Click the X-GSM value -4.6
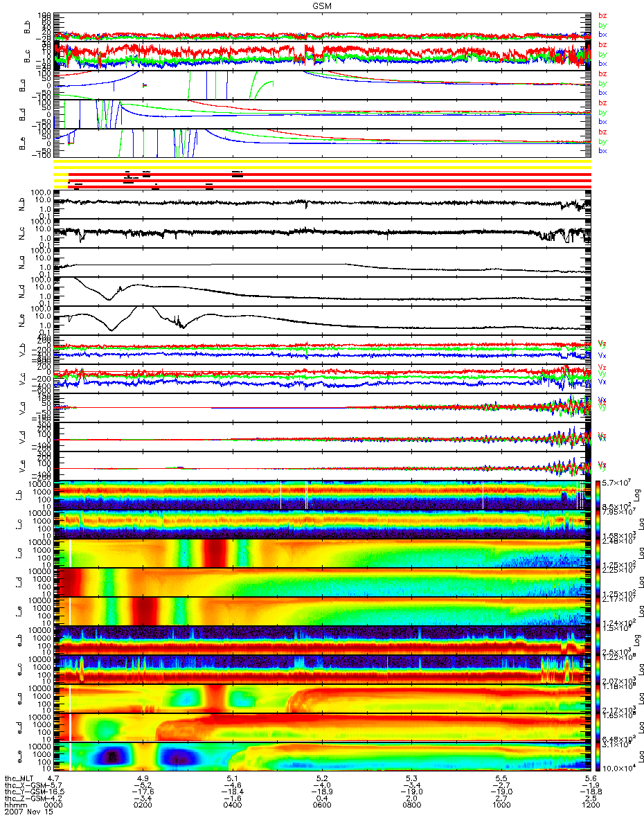 coord(232,786)
